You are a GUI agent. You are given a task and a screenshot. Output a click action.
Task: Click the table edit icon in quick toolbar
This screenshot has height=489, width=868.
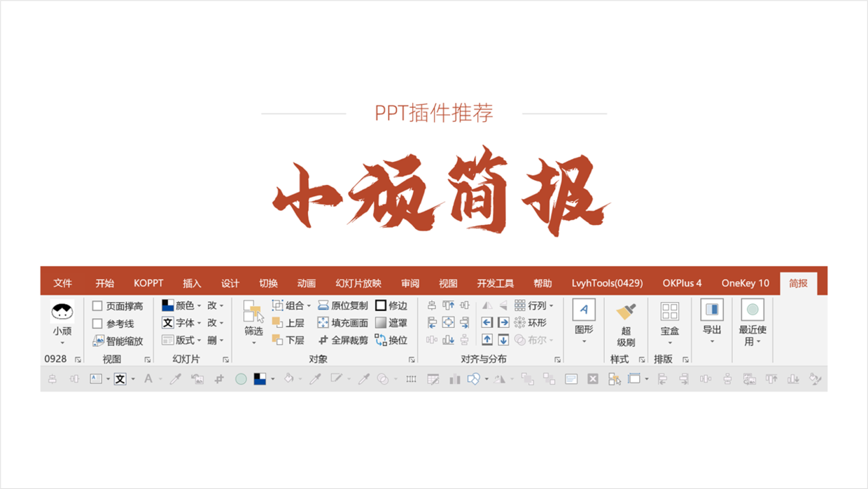coord(433,379)
